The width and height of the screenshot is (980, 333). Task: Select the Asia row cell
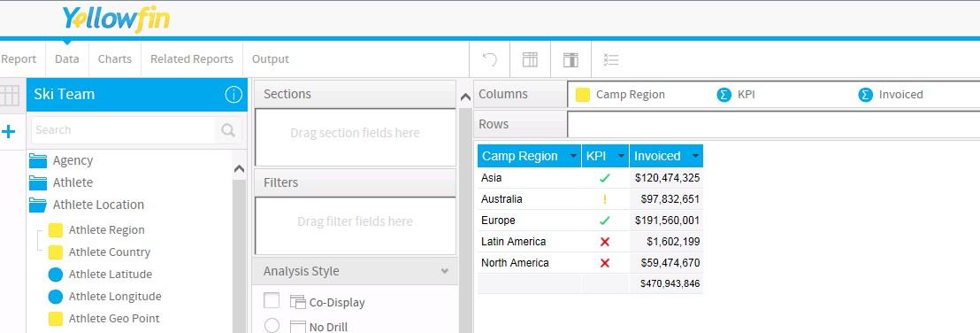click(x=530, y=178)
